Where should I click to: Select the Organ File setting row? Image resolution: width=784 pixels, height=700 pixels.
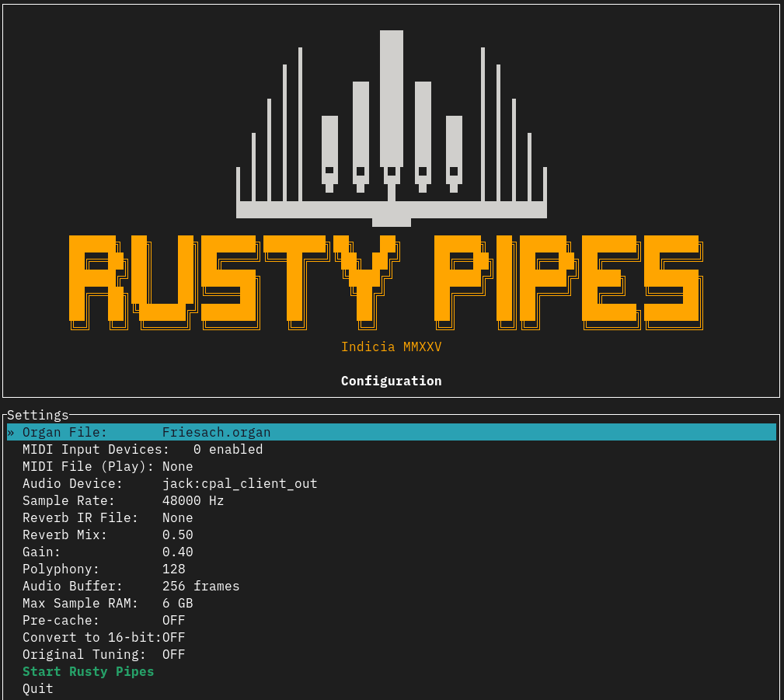click(392, 432)
